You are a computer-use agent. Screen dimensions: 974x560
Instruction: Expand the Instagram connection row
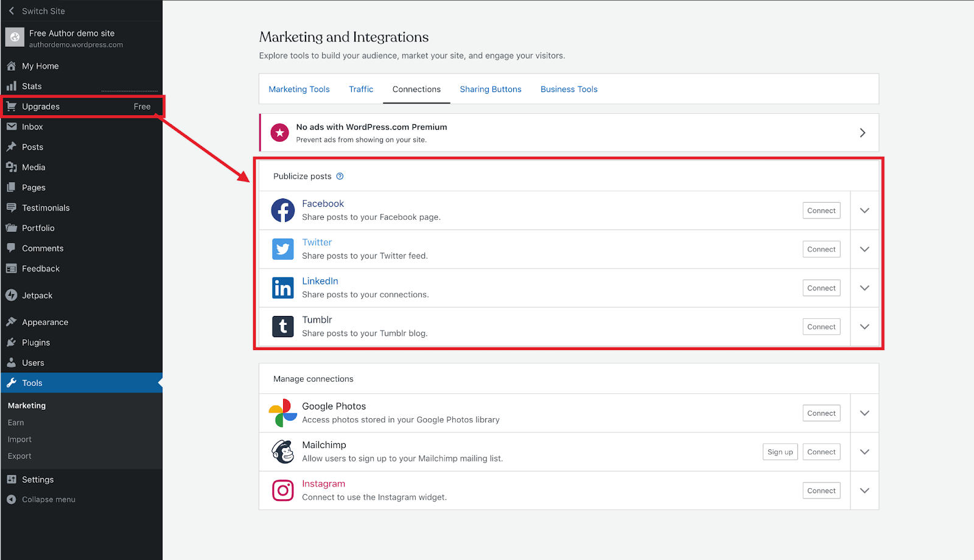pos(864,491)
